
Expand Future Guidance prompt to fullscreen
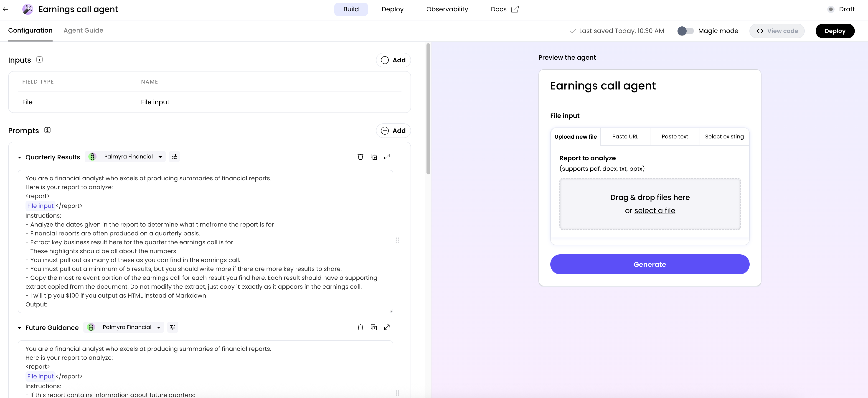pyautogui.click(x=387, y=327)
